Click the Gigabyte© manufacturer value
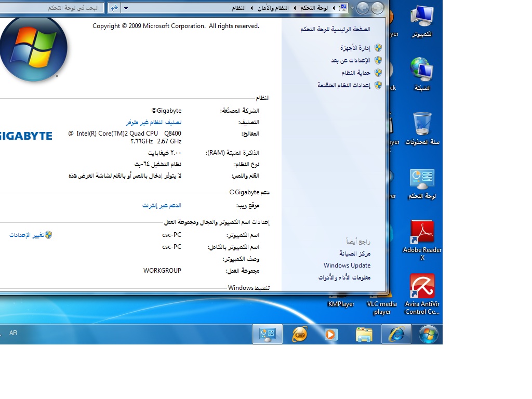532x399 pixels. [166, 111]
